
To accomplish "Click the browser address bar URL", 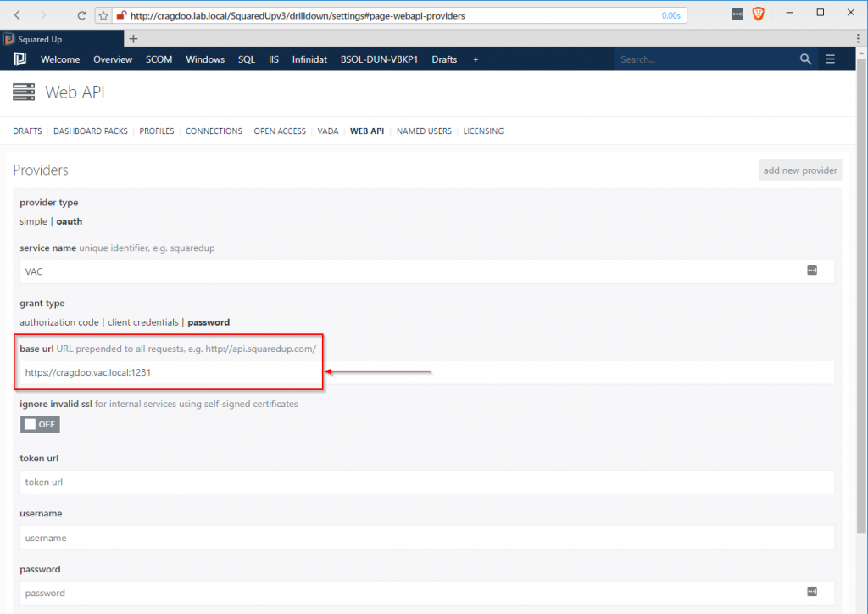I will pyautogui.click(x=298, y=15).
